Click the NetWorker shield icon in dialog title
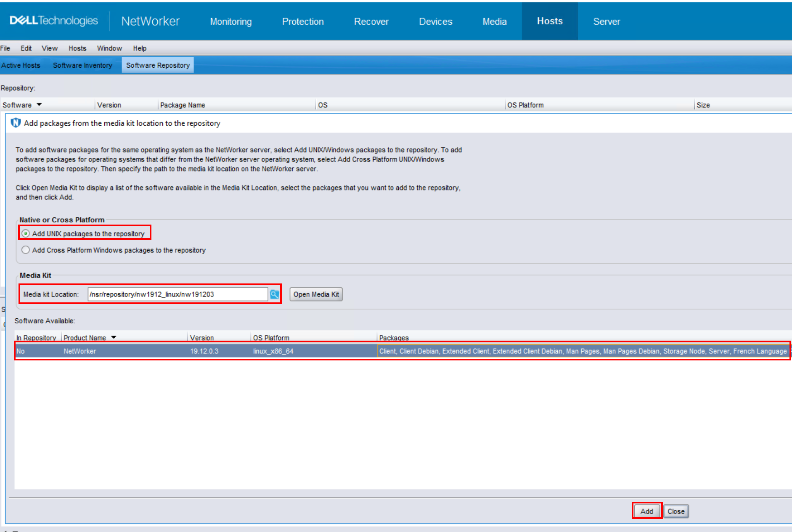This screenshot has width=792, height=532. pyautogui.click(x=16, y=123)
